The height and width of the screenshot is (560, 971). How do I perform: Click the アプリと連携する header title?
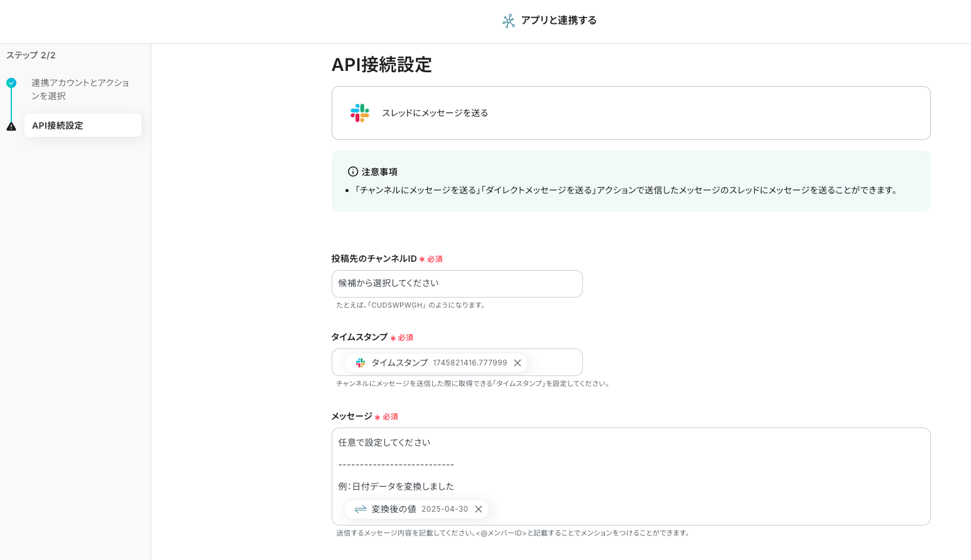pos(558,21)
